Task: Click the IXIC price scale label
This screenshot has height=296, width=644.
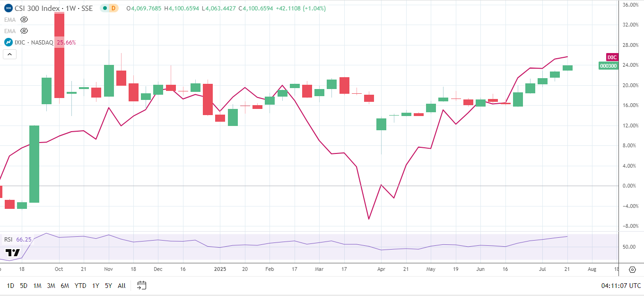Action: point(612,57)
